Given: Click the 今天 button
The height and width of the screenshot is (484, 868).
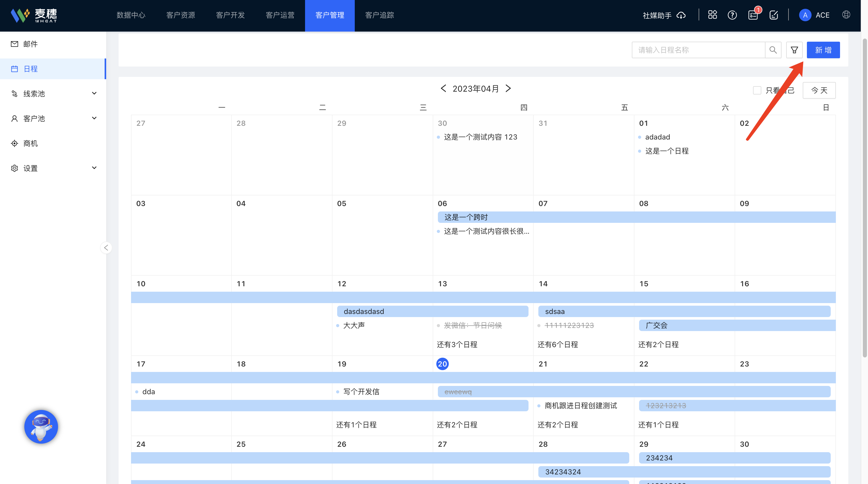Looking at the screenshot, I should click(819, 90).
